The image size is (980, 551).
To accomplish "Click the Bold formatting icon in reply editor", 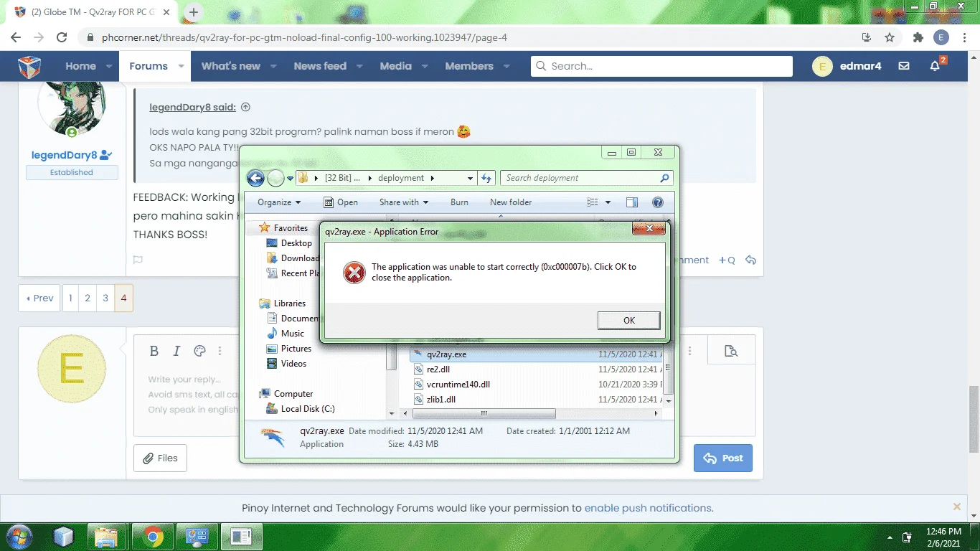I will click(x=154, y=351).
